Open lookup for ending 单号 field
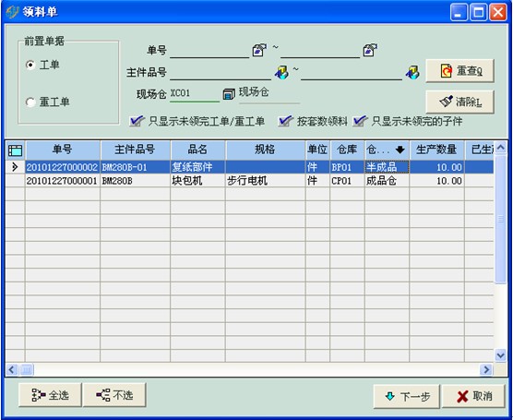The image size is (513, 420). click(x=370, y=50)
